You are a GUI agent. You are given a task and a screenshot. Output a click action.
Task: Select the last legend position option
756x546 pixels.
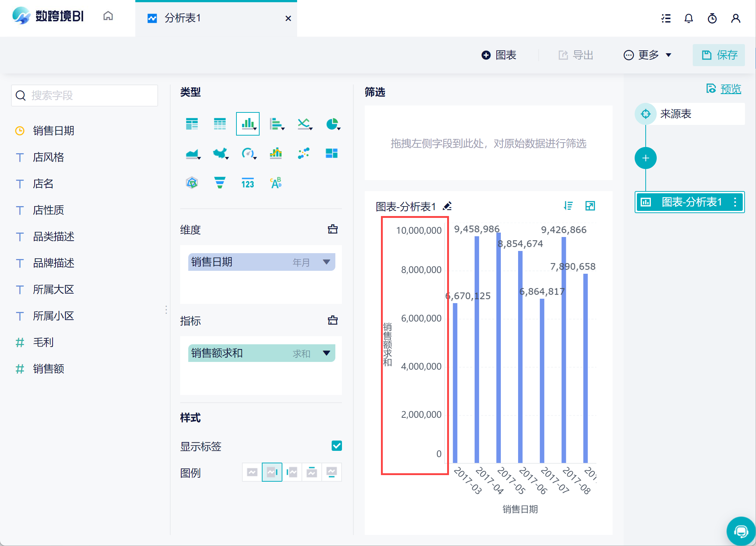point(331,472)
